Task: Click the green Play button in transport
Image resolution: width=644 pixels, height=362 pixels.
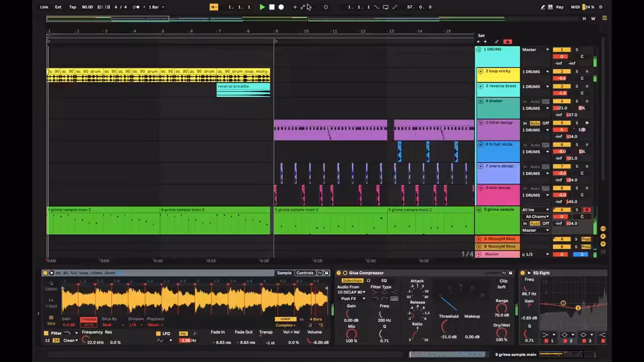Action: coord(262,7)
